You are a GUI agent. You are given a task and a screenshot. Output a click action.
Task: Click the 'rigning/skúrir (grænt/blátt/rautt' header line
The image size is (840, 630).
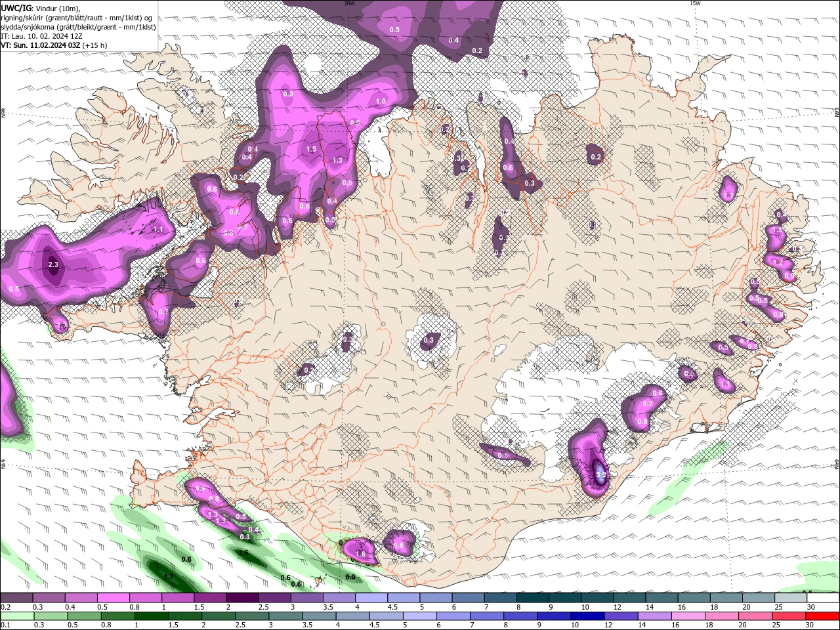(x=77, y=18)
